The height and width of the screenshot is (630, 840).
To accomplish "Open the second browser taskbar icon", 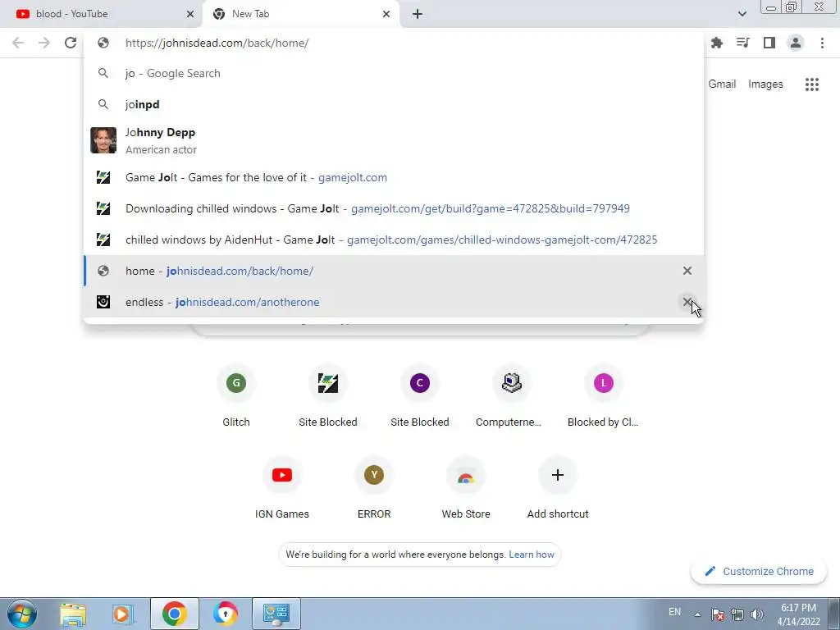I will point(225,614).
